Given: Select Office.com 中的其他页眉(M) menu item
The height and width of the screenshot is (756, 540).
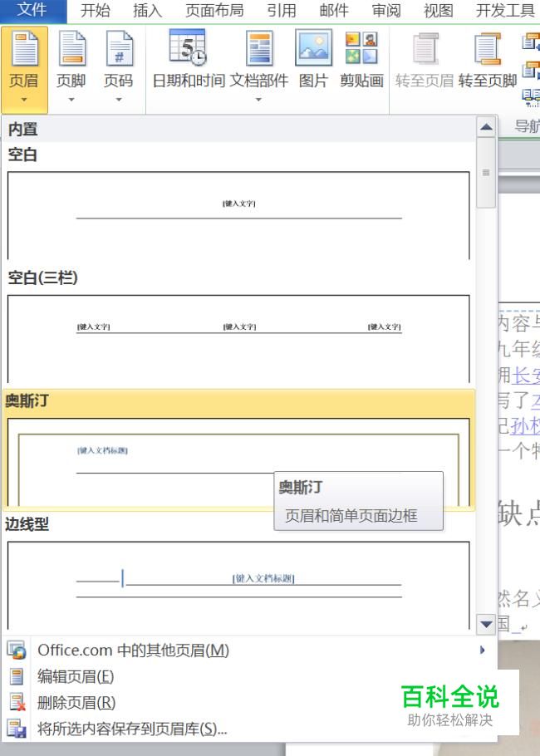Looking at the screenshot, I should click(250, 650).
